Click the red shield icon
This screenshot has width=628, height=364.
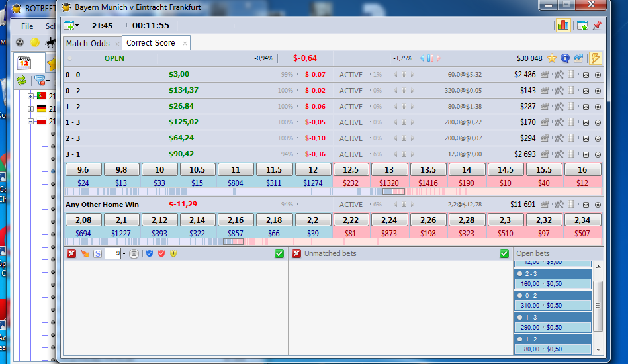161,253
